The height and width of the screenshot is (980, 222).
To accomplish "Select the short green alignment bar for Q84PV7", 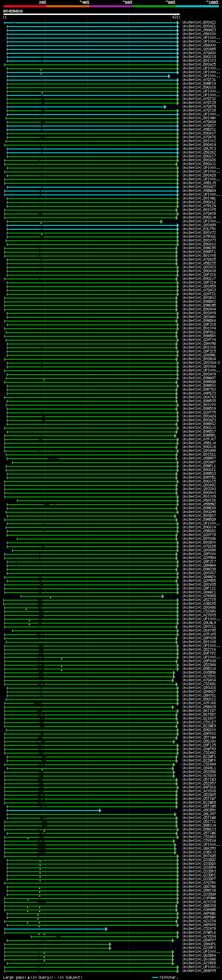I will pos(90,940).
